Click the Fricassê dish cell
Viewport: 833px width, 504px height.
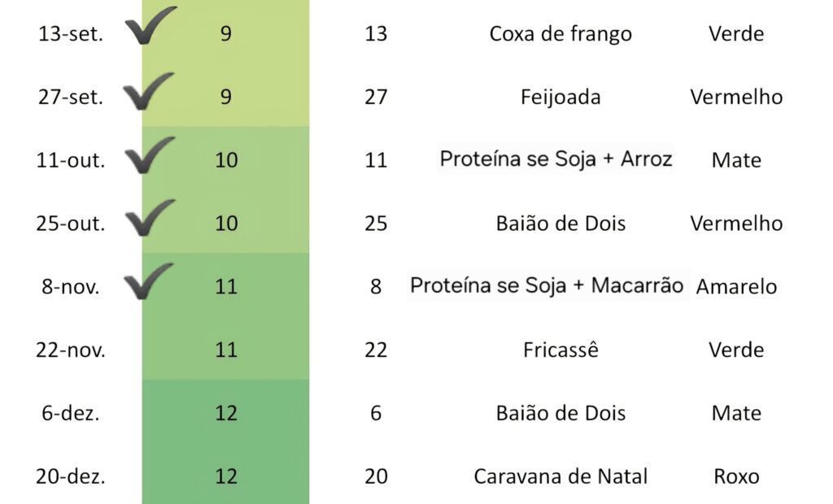click(x=560, y=350)
